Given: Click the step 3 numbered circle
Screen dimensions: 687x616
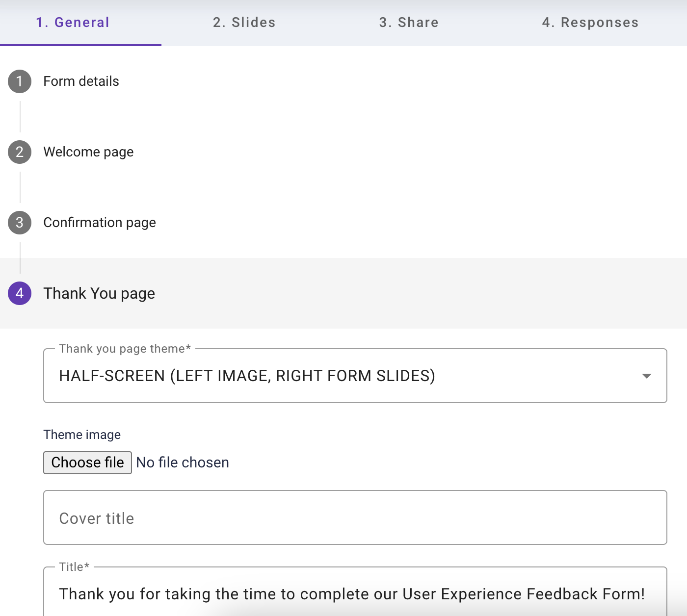Looking at the screenshot, I should [x=19, y=223].
